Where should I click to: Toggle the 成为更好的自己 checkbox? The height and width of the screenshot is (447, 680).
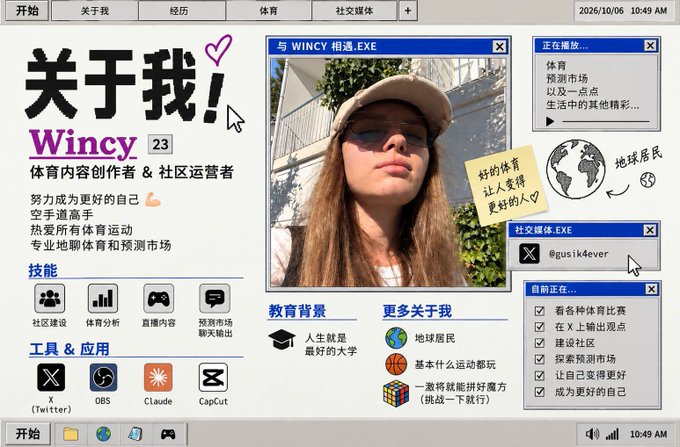[539, 392]
